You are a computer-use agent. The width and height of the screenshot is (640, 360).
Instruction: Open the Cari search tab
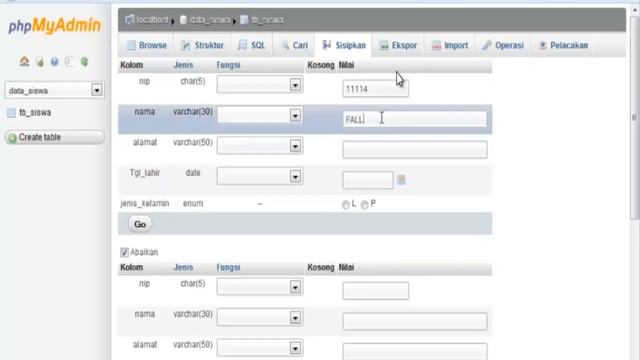(x=294, y=45)
